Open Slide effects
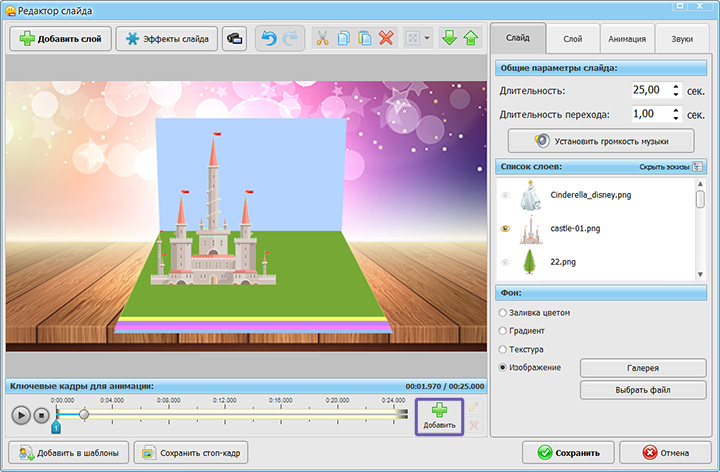This screenshot has width=720, height=472. [167, 39]
